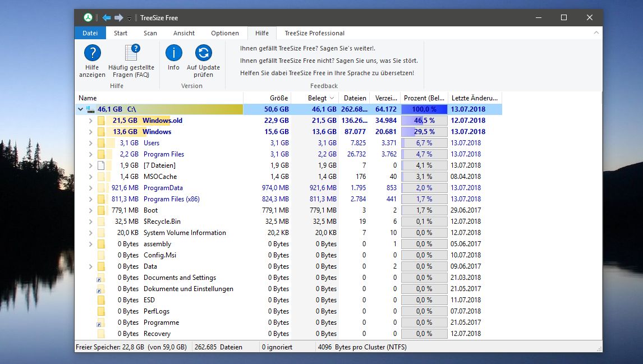The width and height of the screenshot is (643, 364).
Task: Click the Config.Msi folder icon
Action: pos(101,255)
